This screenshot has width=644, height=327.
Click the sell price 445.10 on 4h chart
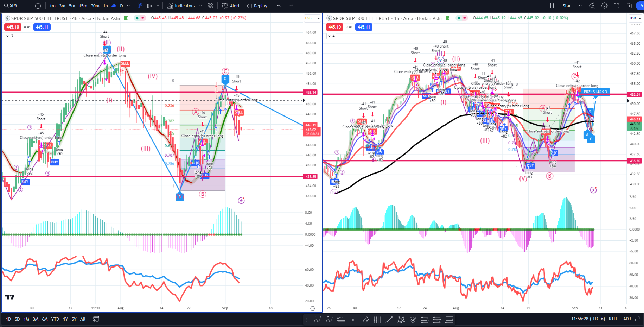coord(13,27)
